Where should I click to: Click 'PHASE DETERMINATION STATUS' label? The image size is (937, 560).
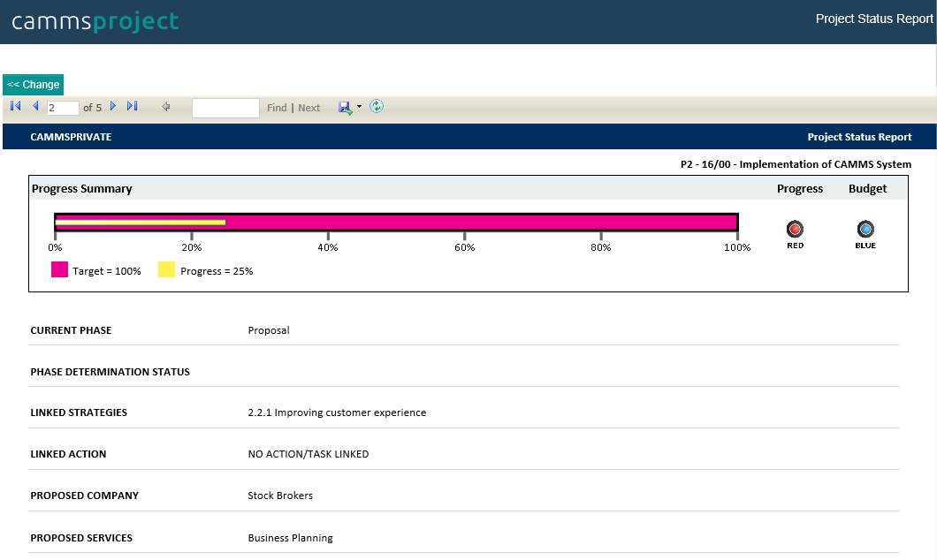pyautogui.click(x=110, y=372)
